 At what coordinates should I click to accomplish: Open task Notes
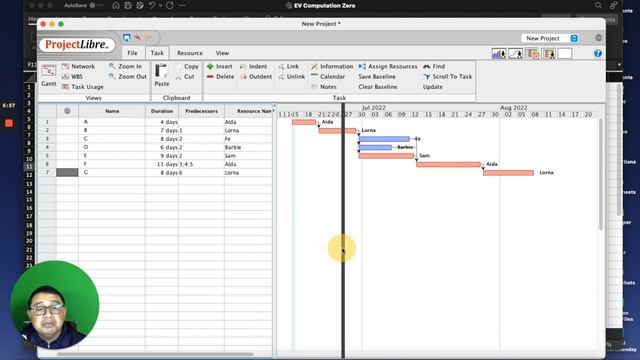pos(324,87)
